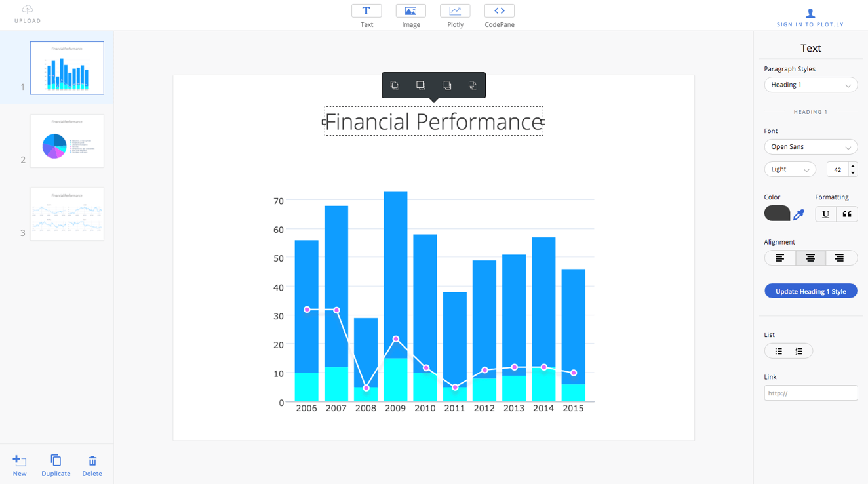868x484 pixels.
Task: Click the 2011 cyan bar segment
Action: [455, 394]
